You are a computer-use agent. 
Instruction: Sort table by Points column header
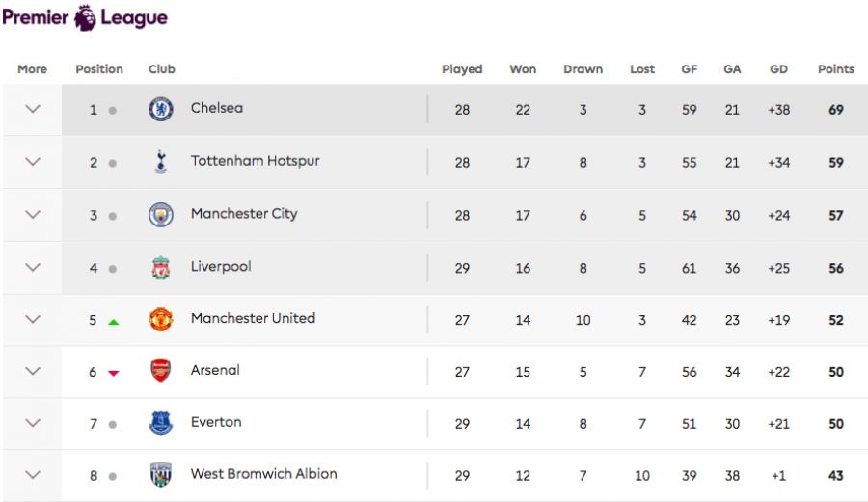pyautogui.click(x=835, y=69)
